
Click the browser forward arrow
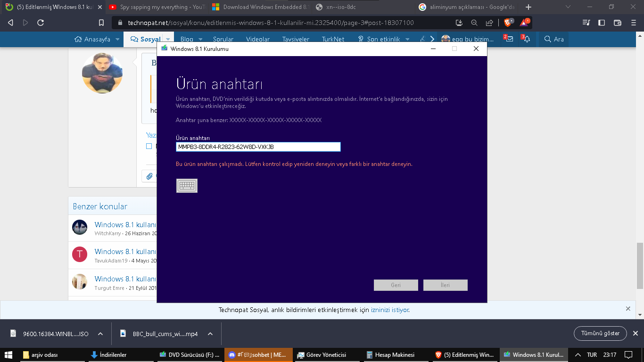pyautogui.click(x=25, y=23)
